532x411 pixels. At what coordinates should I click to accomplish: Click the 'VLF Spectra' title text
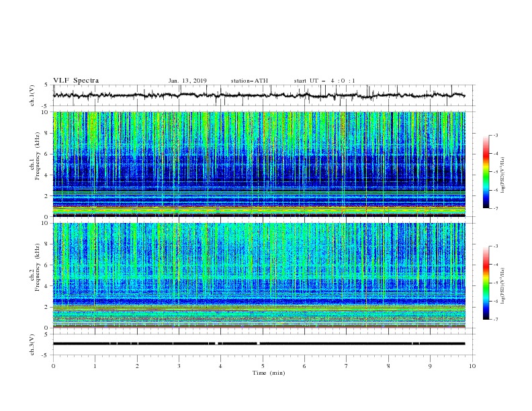tap(76, 81)
